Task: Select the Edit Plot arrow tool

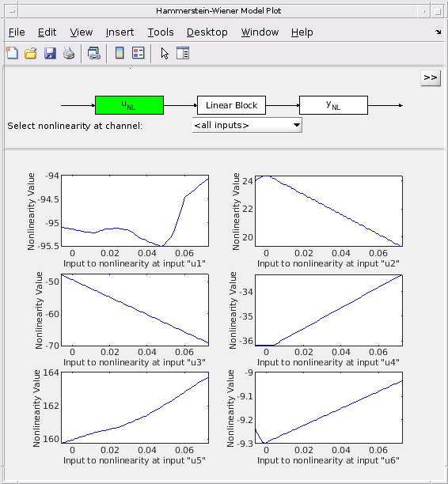Action: (165, 54)
